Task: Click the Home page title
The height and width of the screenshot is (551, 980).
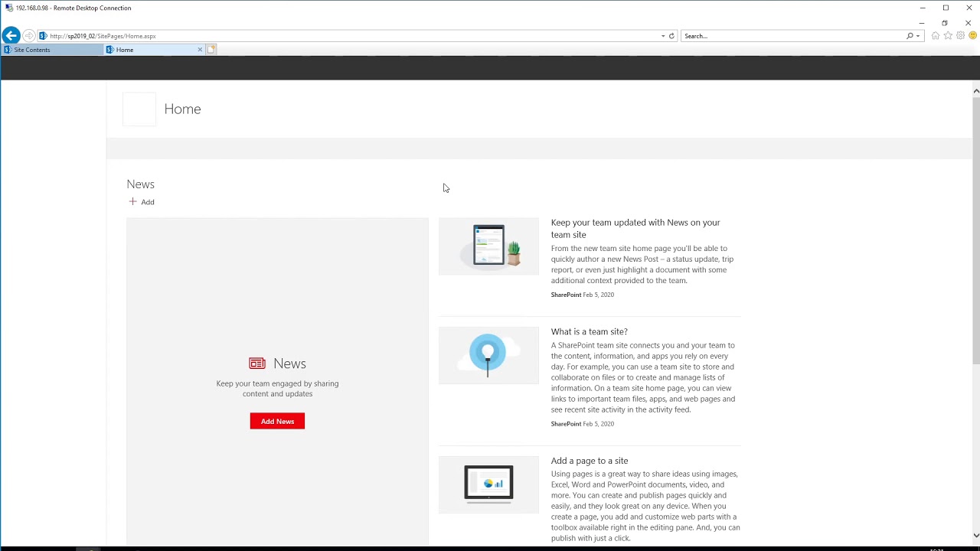Action: [182, 109]
